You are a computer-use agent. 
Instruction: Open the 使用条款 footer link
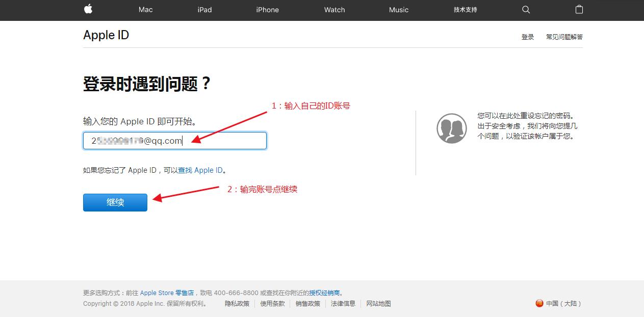pos(272,304)
